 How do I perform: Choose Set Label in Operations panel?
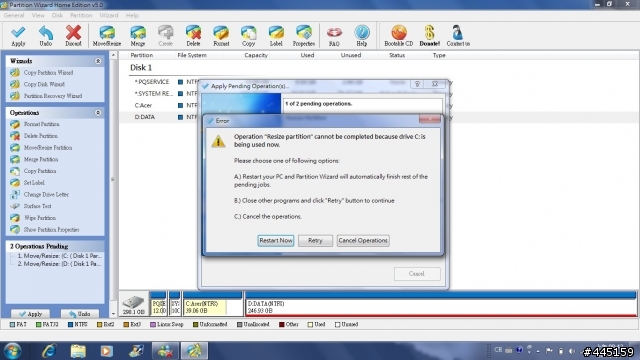(x=33, y=183)
